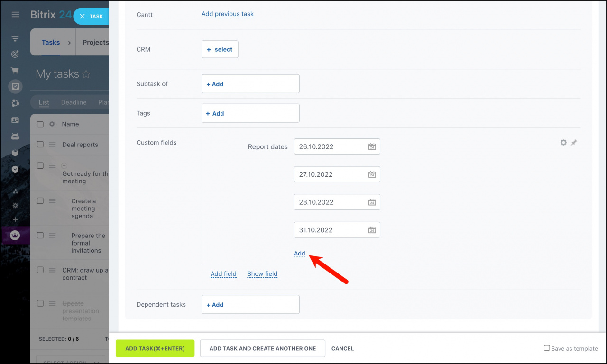Open calendar for 31.10.2022 report date

tap(372, 230)
